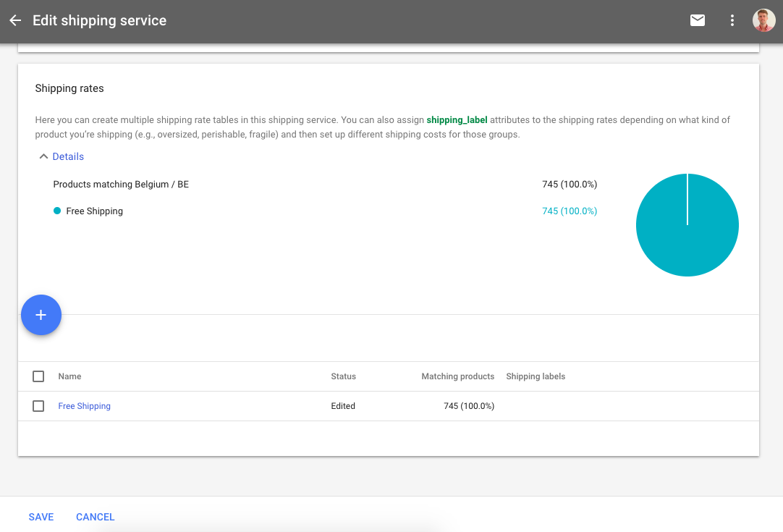The width and height of the screenshot is (783, 532).
Task: Click the Status column header
Action: click(x=343, y=376)
